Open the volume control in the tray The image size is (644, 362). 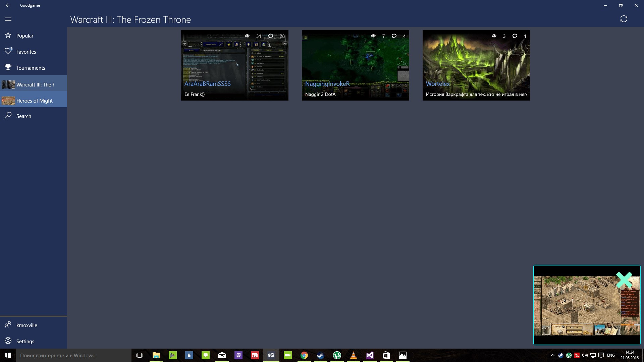[585, 355]
